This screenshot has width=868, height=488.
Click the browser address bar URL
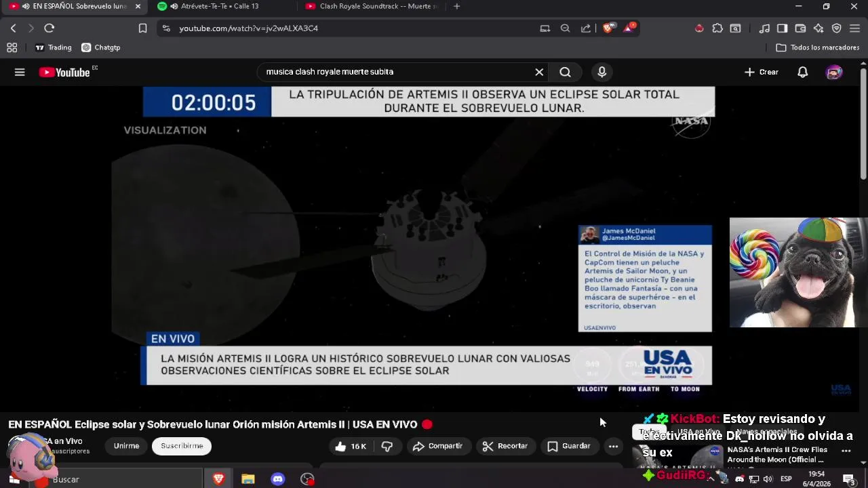[x=248, y=28]
